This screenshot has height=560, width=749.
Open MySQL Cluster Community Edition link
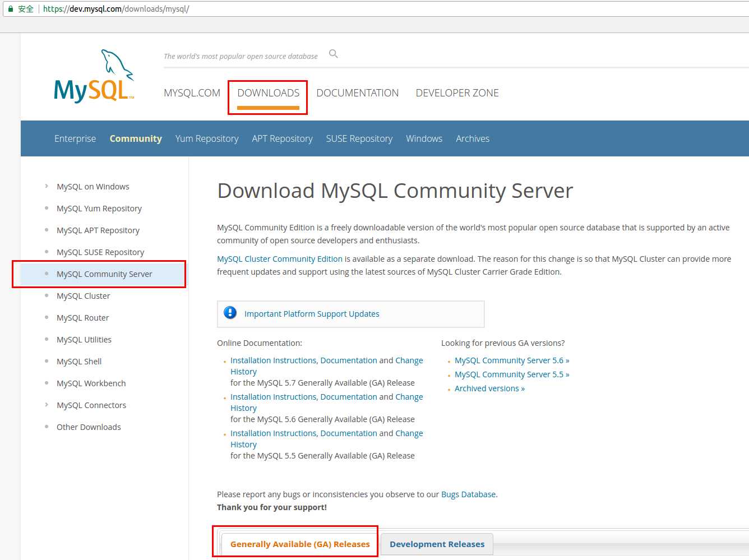280,259
